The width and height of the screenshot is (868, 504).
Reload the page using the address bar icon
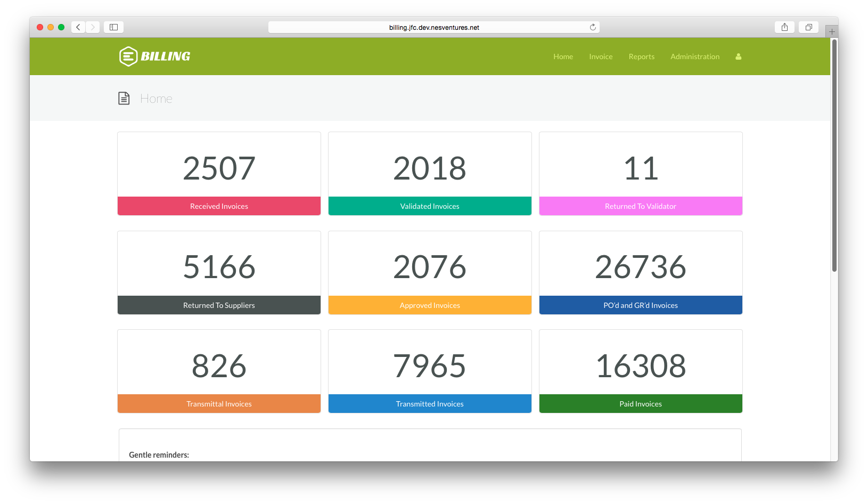tap(592, 27)
